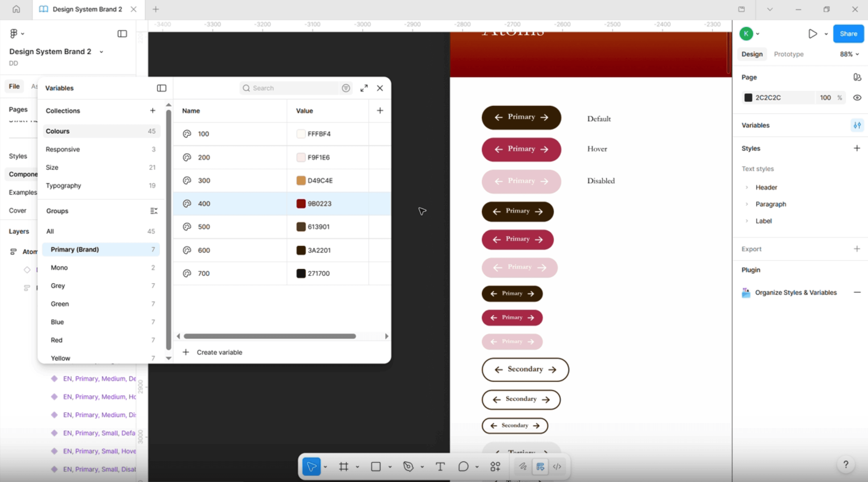Select the Frame tool in bottom toolbar
This screenshot has width=868, height=482.
point(343,466)
